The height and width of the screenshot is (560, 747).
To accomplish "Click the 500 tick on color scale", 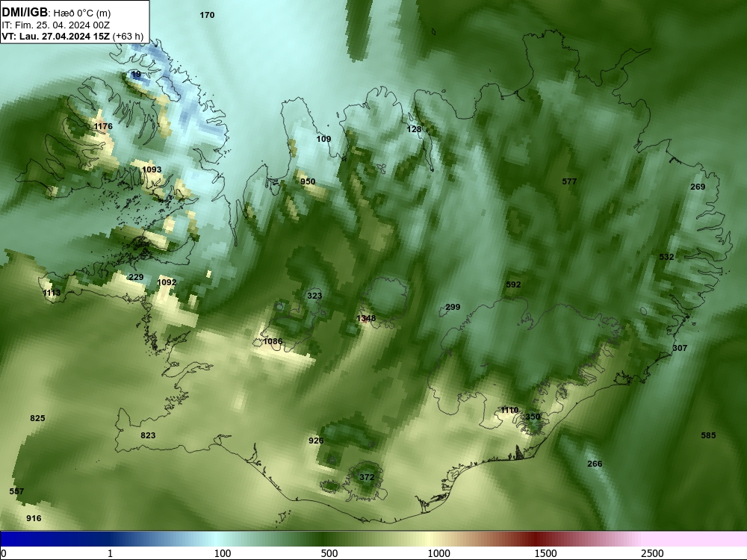I will [329, 553].
